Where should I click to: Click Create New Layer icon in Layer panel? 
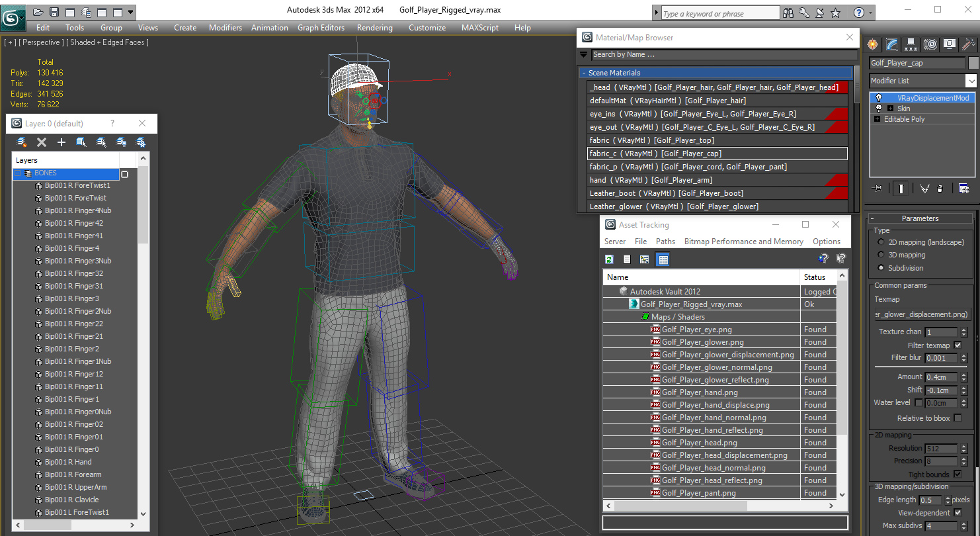(x=22, y=142)
